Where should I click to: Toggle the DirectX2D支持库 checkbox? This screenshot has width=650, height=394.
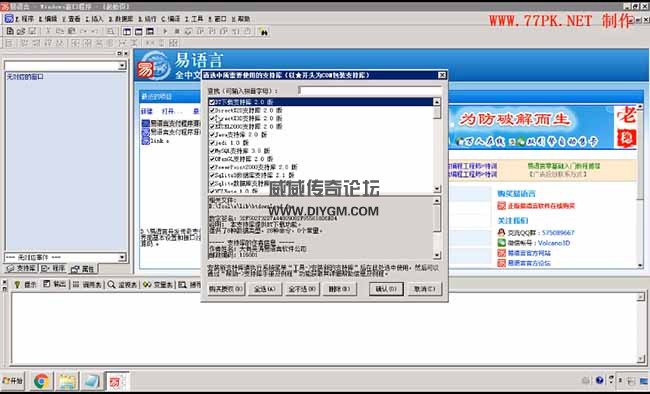212,110
